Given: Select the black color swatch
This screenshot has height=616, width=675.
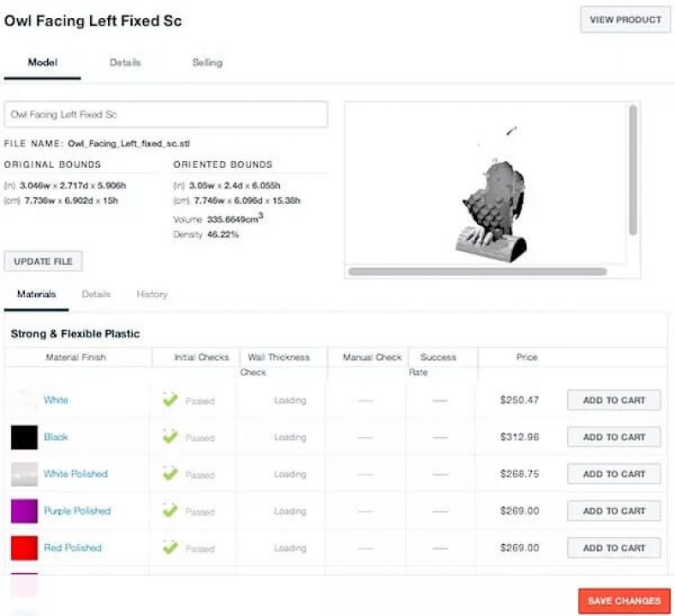Looking at the screenshot, I should click(24, 437).
